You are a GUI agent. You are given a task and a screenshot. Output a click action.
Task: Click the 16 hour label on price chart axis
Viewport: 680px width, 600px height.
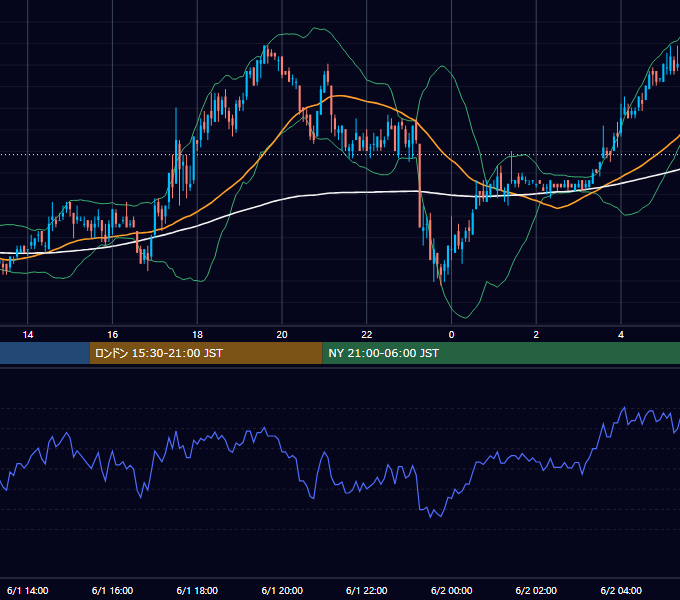(x=112, y=335)
